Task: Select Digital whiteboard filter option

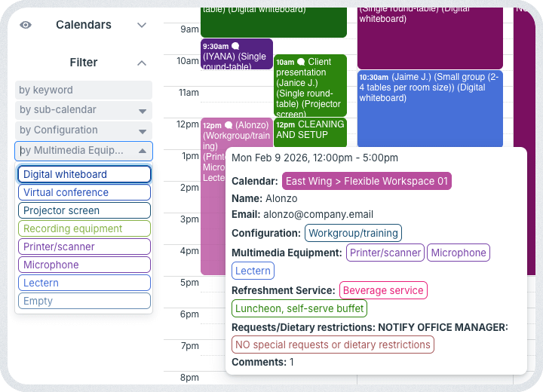Action: [x=83, y=174]
